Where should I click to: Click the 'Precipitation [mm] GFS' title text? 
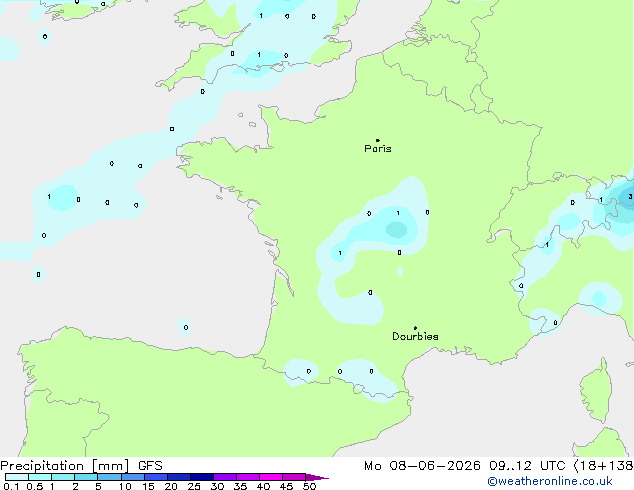(81, 466)
